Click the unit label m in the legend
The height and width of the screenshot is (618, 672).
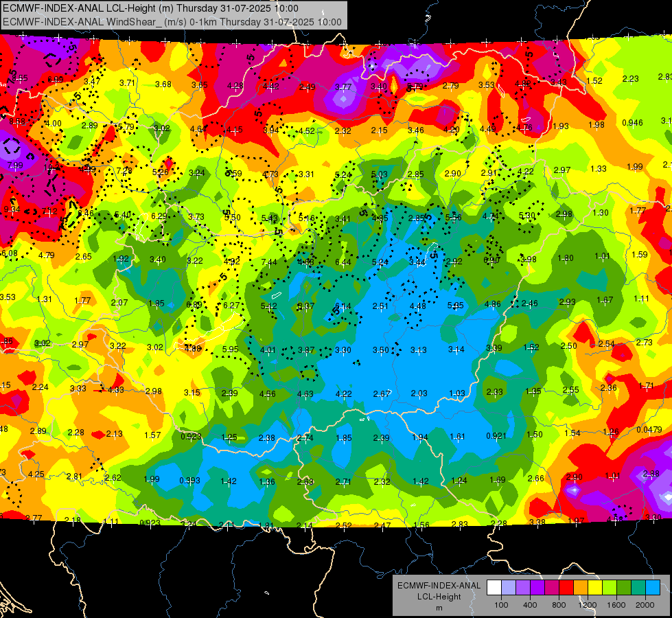pyautogui.click(x=439, y=608)
